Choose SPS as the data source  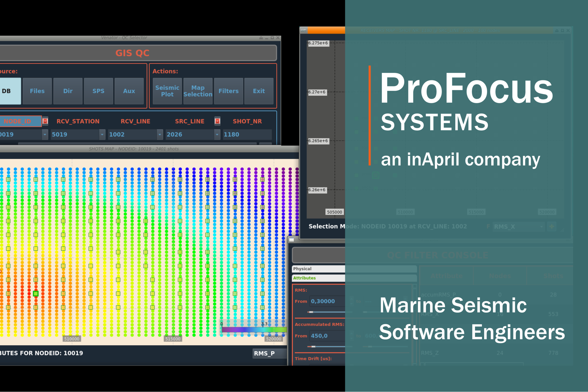[99, 91]
